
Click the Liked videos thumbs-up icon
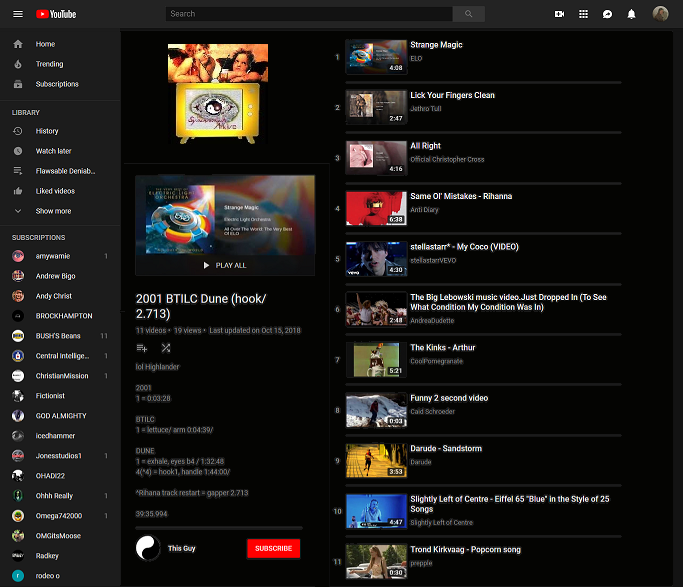(x=18, y=191)
